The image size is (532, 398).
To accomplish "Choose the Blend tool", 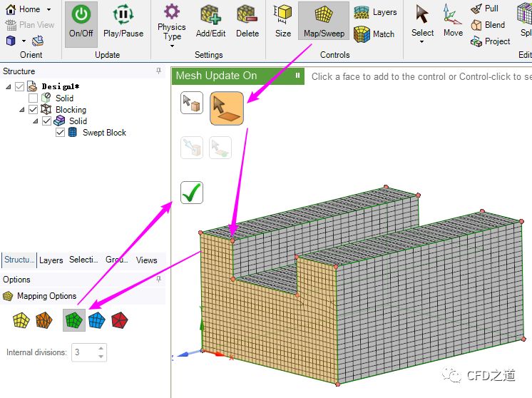I will (x=488, y=25).
